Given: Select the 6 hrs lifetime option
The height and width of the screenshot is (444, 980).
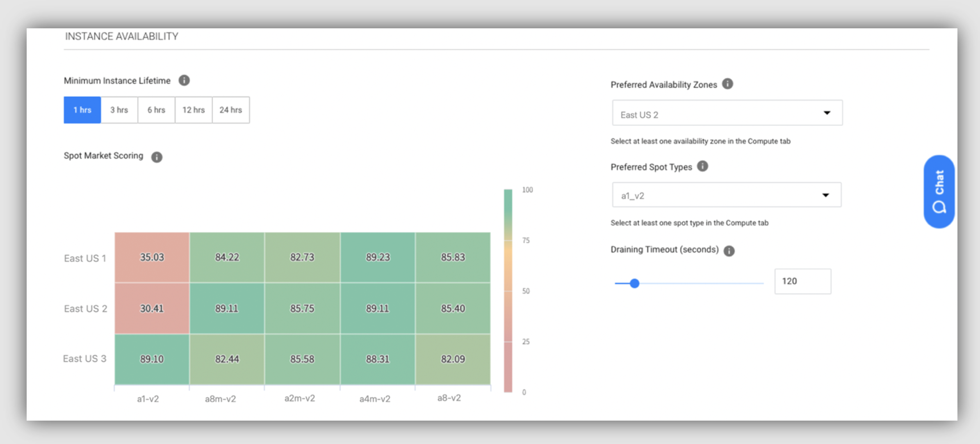Looking at the screenshot, I should pos(156,110).
